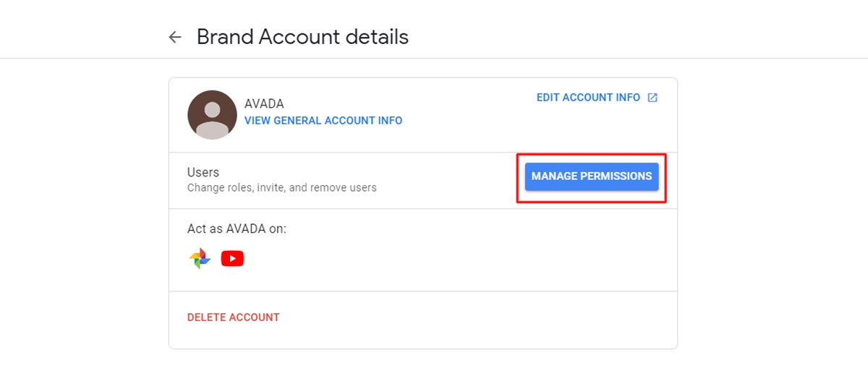The width and height of the screenshot is (868, 392).
Task: Go back using the left arrow
Action: coord(175,37)
